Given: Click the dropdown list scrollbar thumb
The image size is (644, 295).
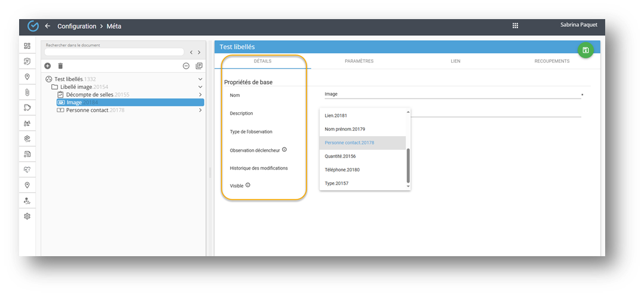Looking at the screenshot, I should point(409,165).
